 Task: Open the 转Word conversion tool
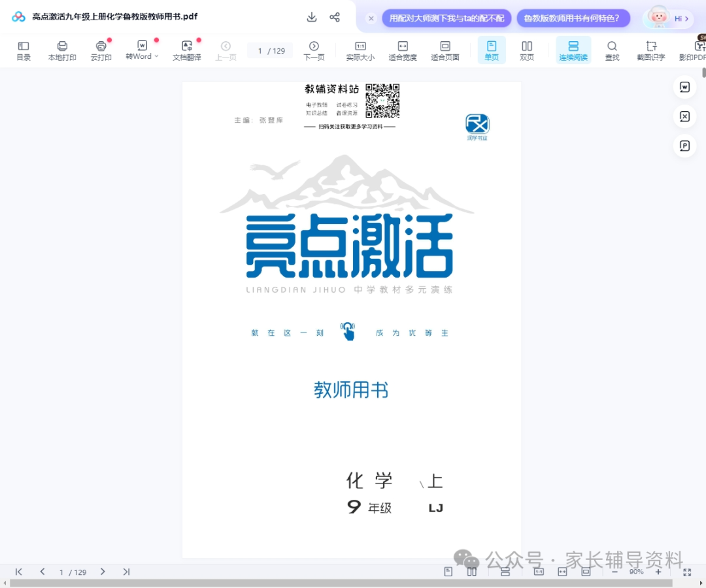pos(139,51)
